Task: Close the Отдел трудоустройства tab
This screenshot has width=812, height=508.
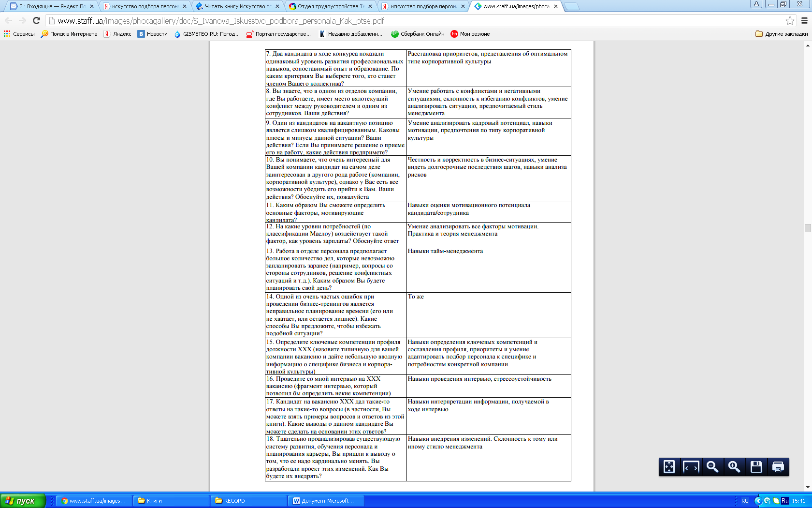Action: pyautogui.click(x=370, y=6)
